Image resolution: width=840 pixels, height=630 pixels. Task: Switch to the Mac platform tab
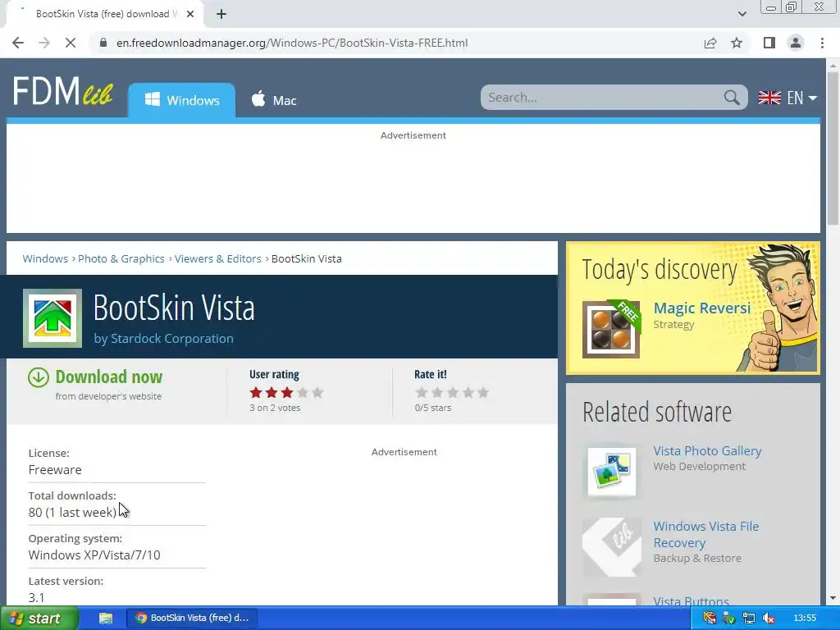pyautogui.click(x=274, y=100)
